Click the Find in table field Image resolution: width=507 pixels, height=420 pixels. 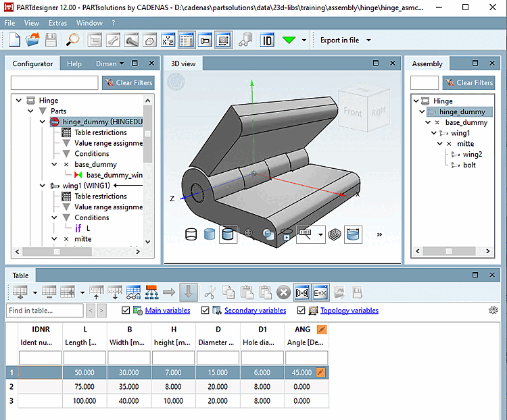click(44, 311)
